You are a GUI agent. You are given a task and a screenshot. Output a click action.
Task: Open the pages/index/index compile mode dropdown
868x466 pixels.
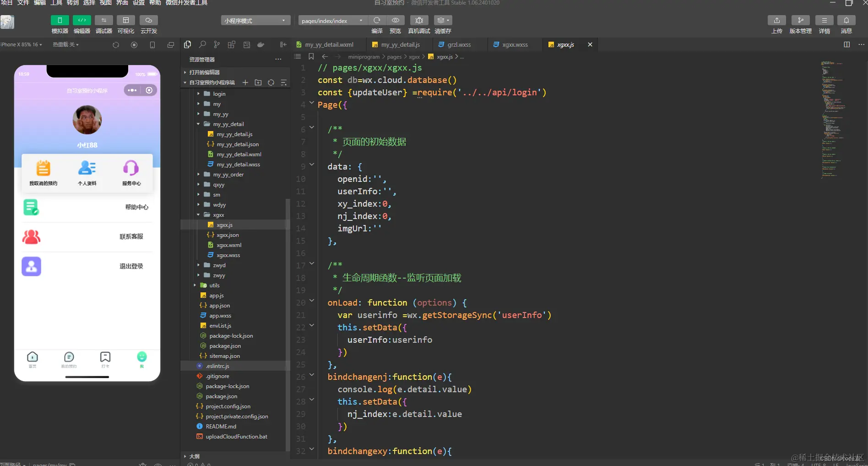(333, 21)
